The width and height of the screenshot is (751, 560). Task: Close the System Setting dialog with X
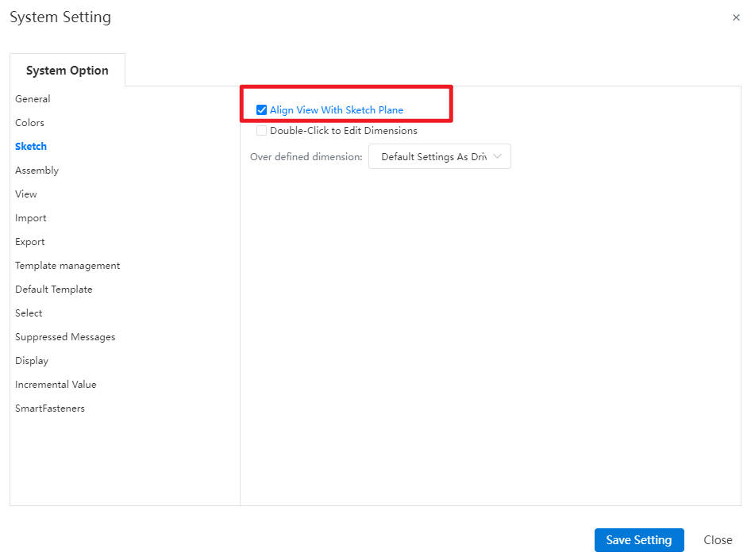click(736, 17)
